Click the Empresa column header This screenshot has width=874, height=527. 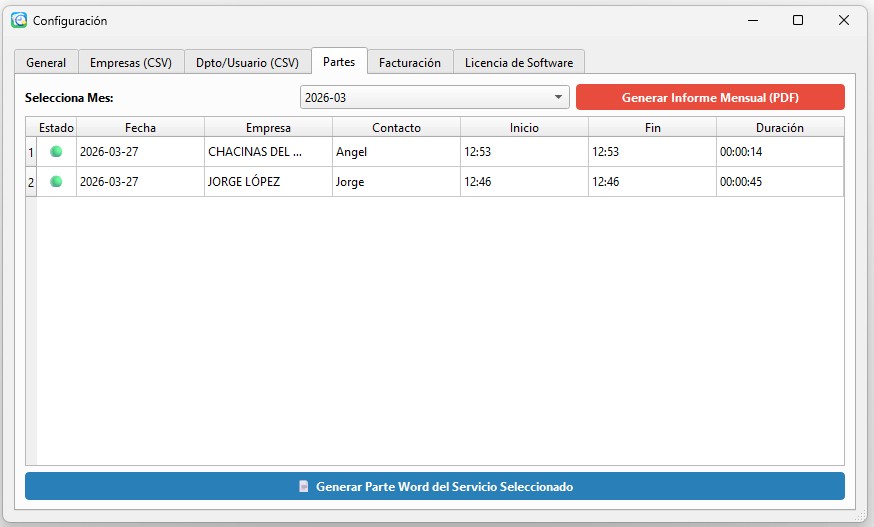(268, 128)
